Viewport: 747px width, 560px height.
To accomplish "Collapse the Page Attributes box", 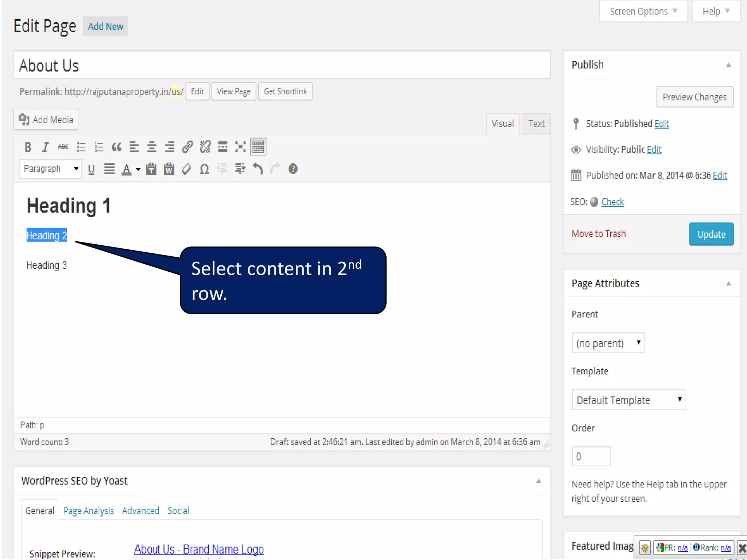I will point(728,284).
